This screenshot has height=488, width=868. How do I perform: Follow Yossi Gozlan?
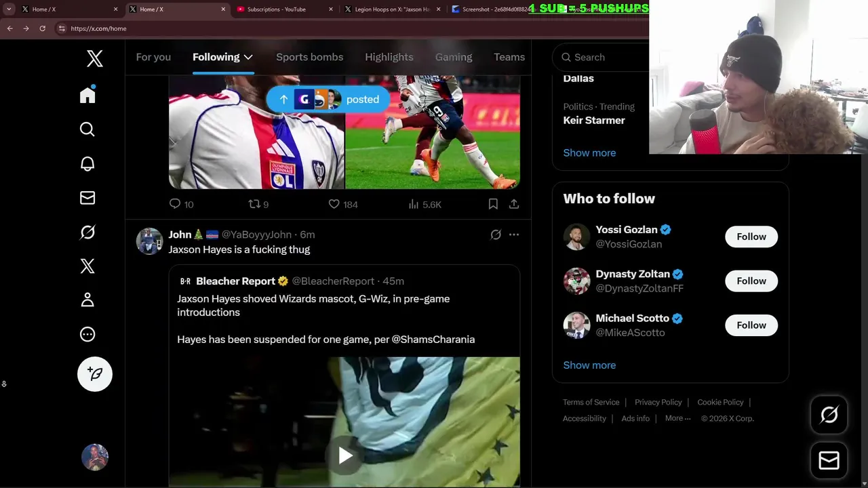(751, 237)
